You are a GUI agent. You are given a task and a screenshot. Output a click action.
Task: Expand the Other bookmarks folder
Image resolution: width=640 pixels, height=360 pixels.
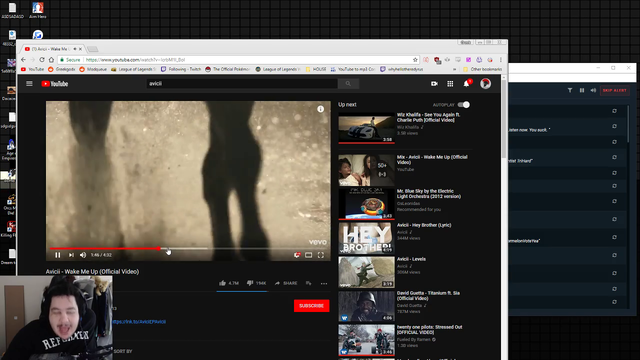click(482, 69)
